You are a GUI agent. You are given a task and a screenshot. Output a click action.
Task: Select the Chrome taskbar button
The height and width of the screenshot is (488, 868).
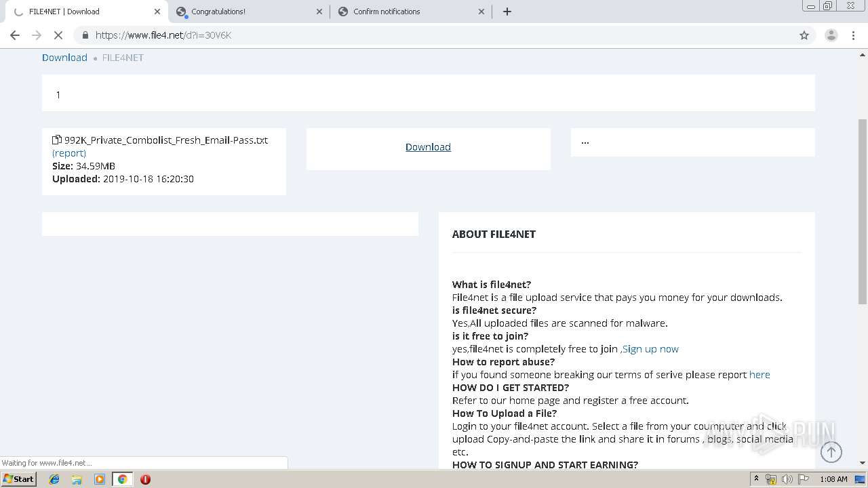tap(122, 479)
